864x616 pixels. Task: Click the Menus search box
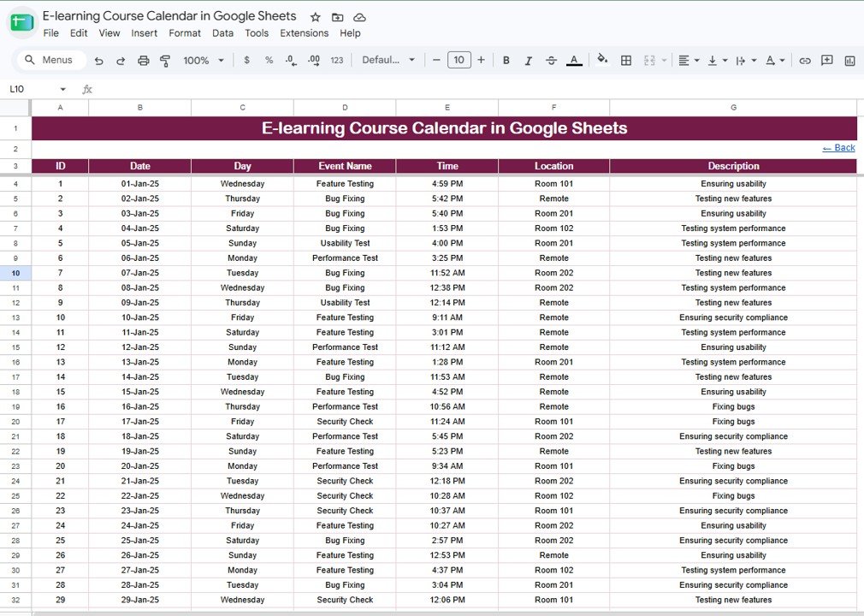(52, 60)
